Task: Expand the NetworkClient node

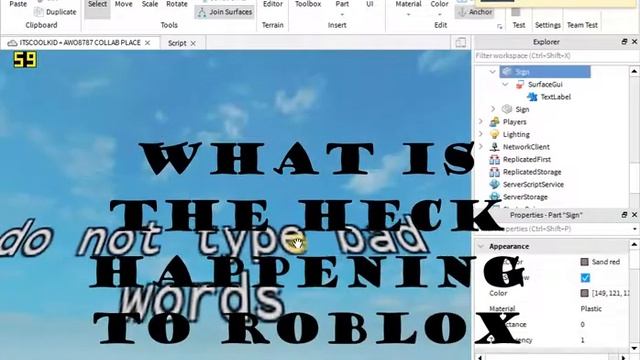Action: pyautogui.click(x=480, y=147)
